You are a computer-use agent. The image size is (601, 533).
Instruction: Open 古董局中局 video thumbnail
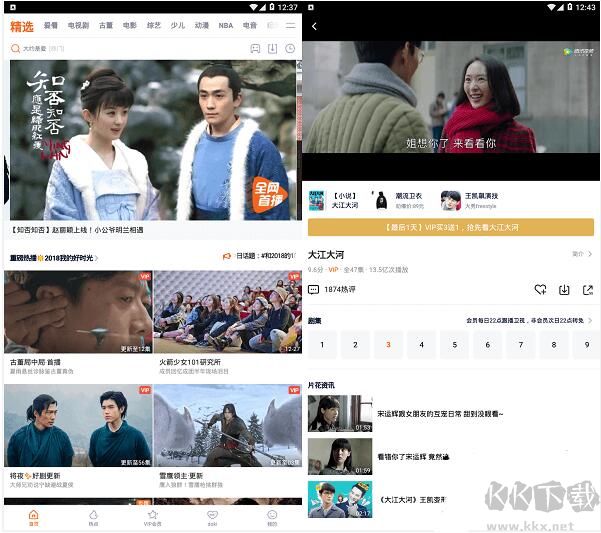[x=78, y=312]
